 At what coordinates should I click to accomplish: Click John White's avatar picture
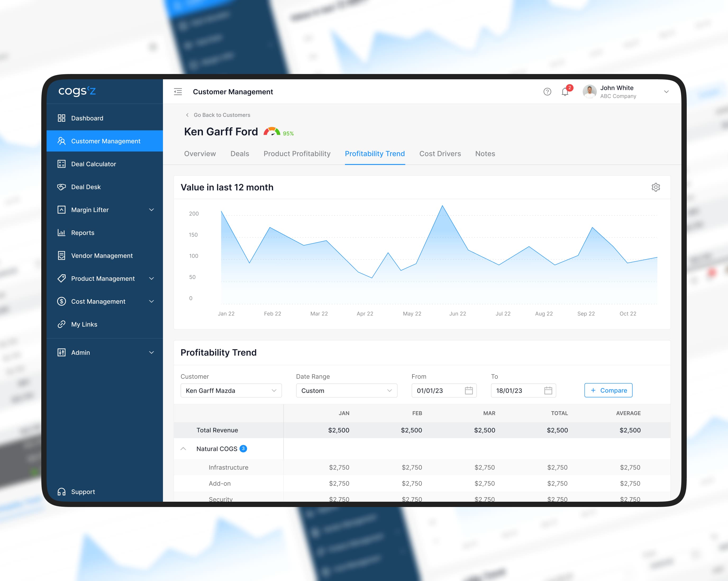click(590, 92)
